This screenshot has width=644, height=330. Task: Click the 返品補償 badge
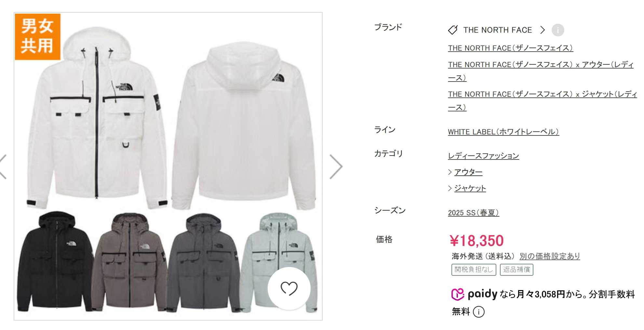pyautogui.click(x=517, y=270)
